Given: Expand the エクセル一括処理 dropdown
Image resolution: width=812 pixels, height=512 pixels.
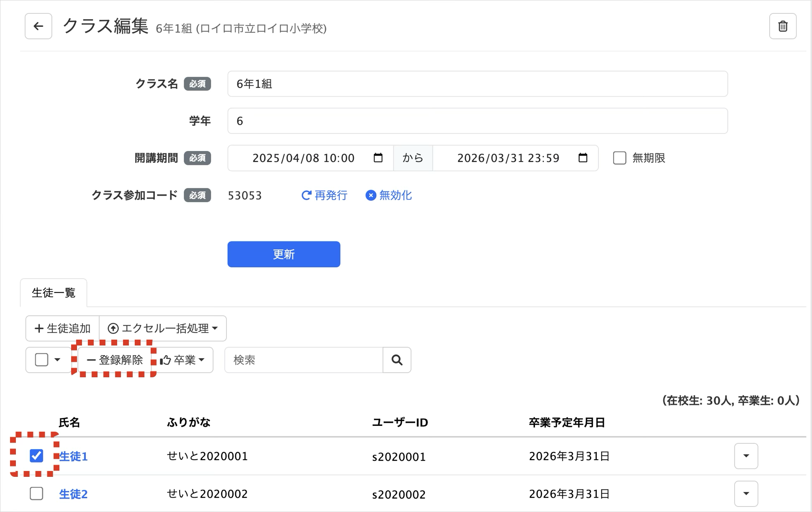Looking at the screenshot, I should pyautogui.click(x=163, y=328).
